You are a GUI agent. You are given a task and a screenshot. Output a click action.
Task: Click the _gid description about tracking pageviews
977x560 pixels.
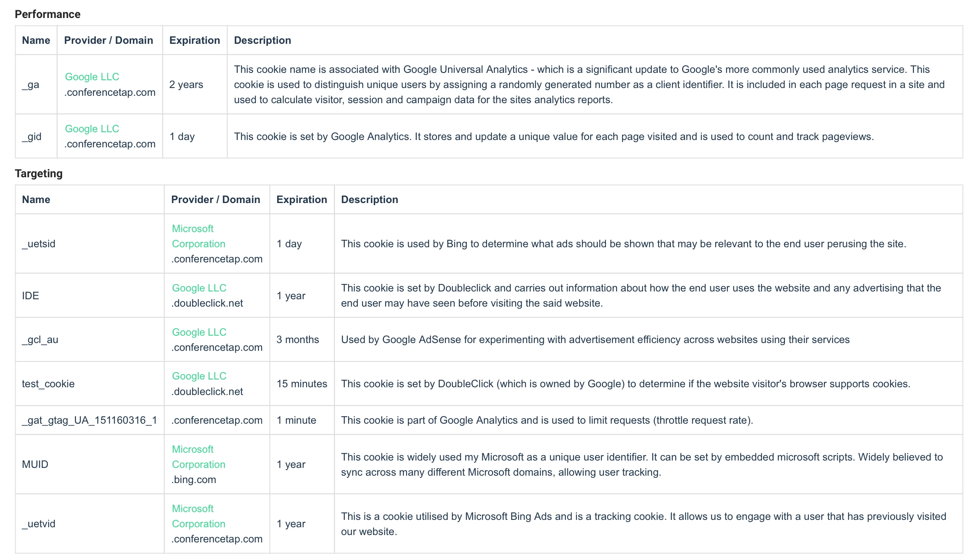pyautogui.click(x=554, y=137)
